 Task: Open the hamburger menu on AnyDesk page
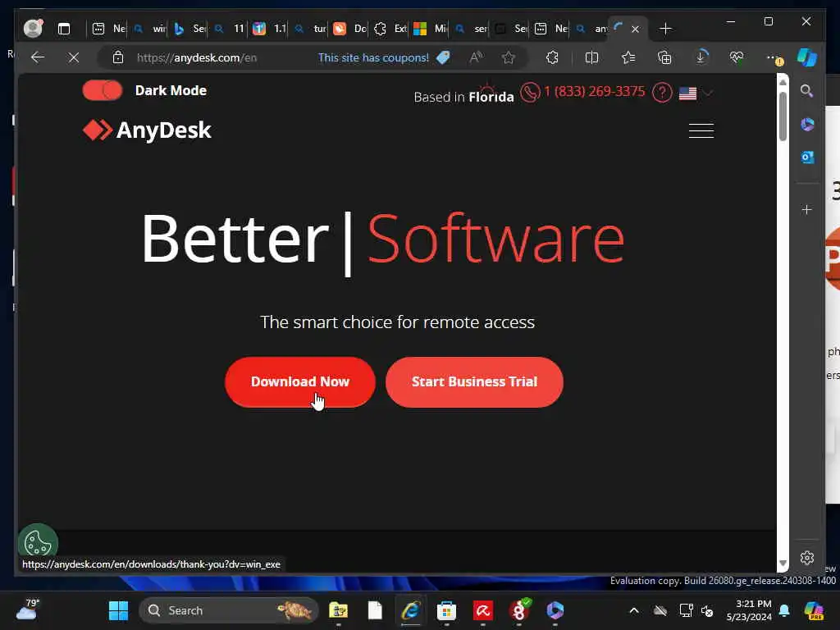pyautogui.click(x=701, y=130)
